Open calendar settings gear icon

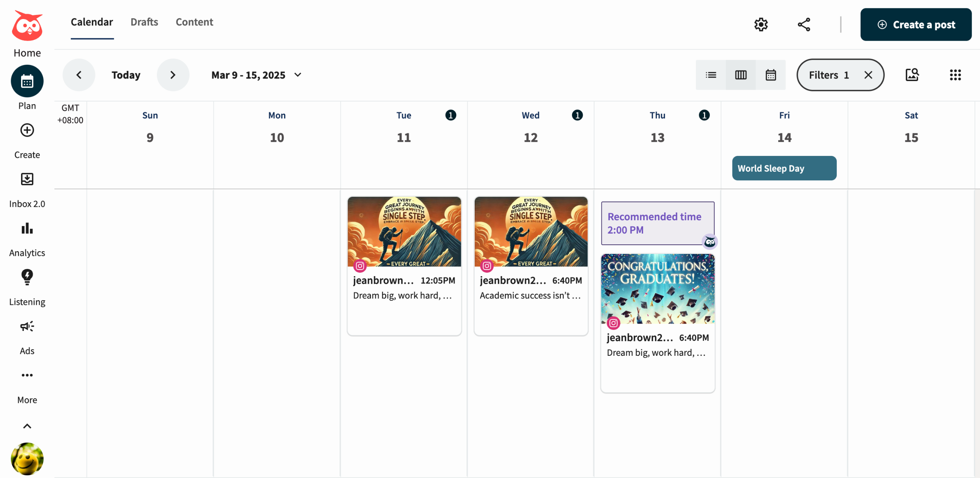pos(761,25)
